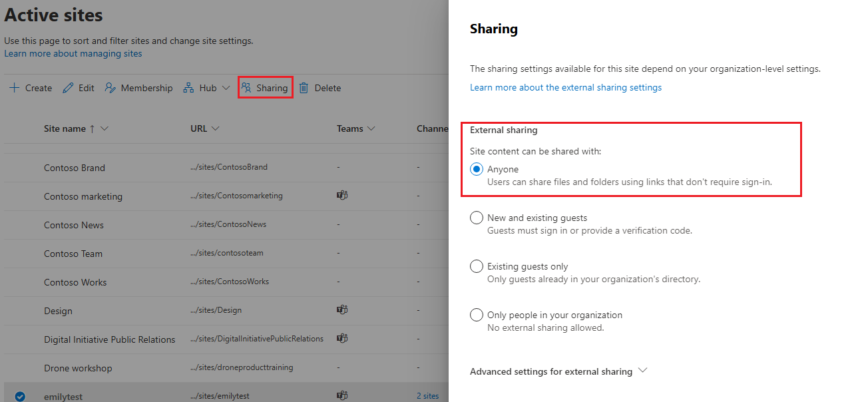
Task: Click the Hub association icon
Action: pyautogui.click(x=188, y=87)
